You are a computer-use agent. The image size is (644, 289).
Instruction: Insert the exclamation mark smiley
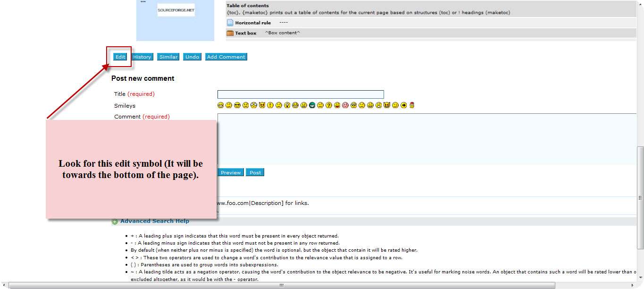pyautogui.click(x=270, y=105)
